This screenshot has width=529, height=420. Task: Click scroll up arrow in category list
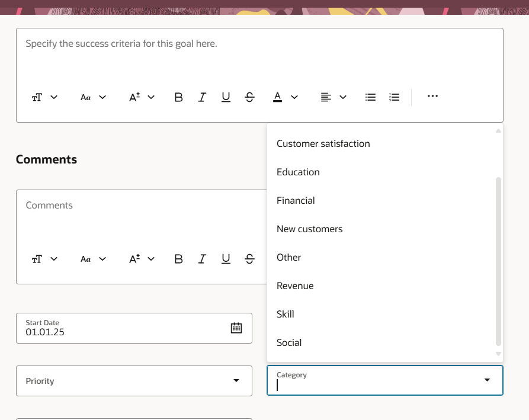click(498, 130)
